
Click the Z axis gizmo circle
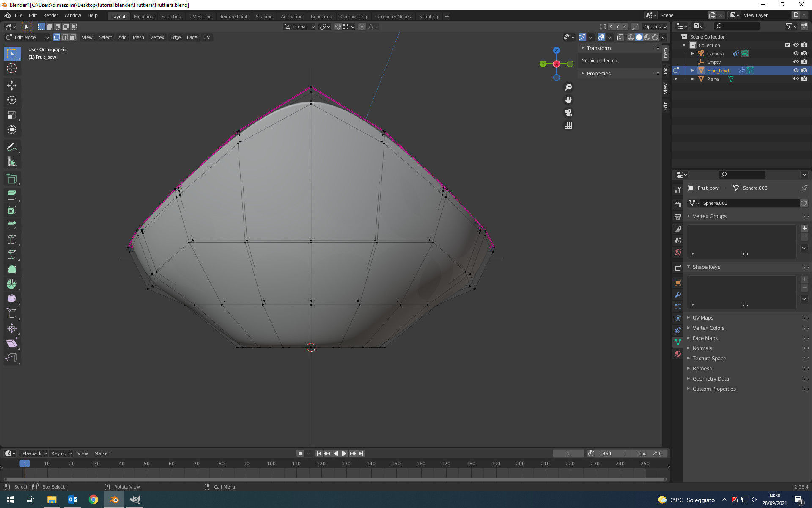click(557, 50)
